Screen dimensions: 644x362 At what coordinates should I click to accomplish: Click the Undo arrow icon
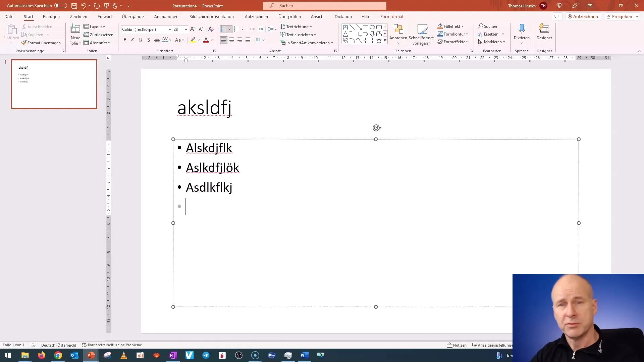(84, 6)
